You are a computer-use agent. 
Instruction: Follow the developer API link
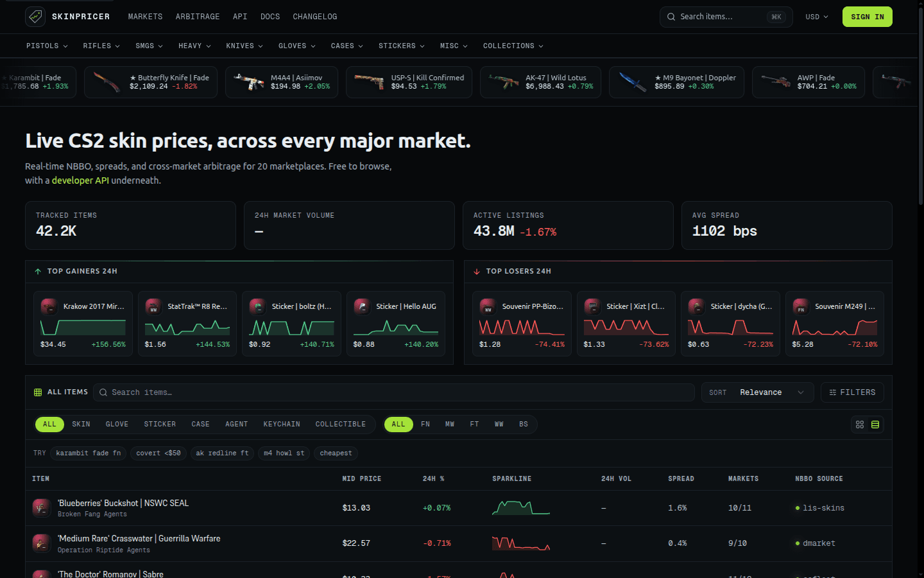pyautogui.click(x=81, y=180)
